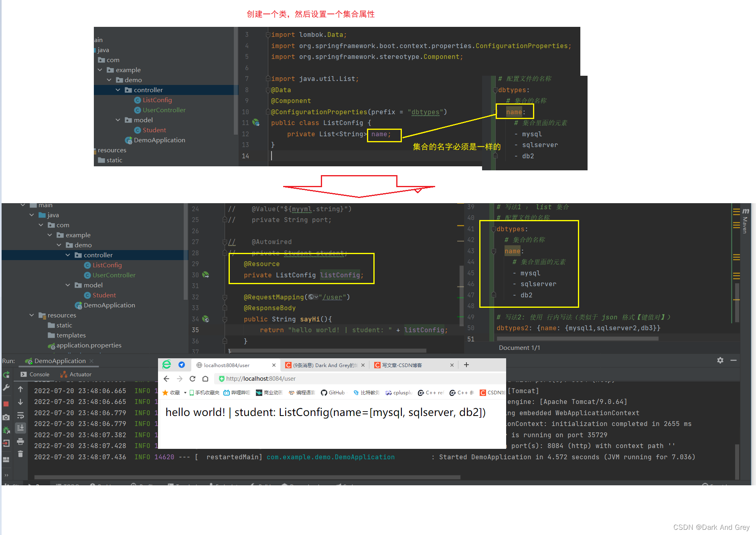Collapse the demo folder in lower tree
756x535 pixels.
pyautogui.click(x=59, y=245)
